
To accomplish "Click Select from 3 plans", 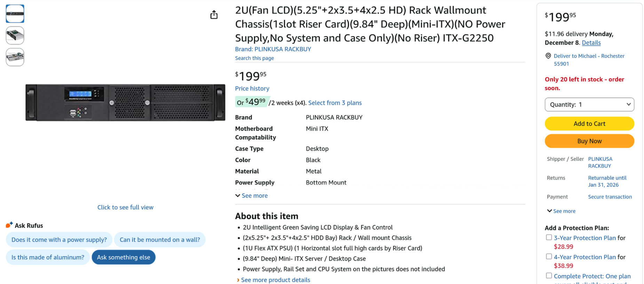I will pos(335,103).
